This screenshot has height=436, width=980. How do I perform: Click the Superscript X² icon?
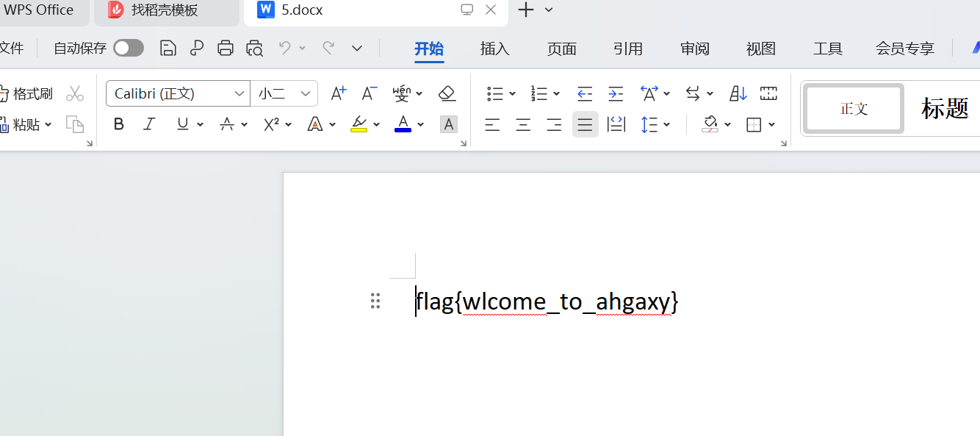coord(270,124)
